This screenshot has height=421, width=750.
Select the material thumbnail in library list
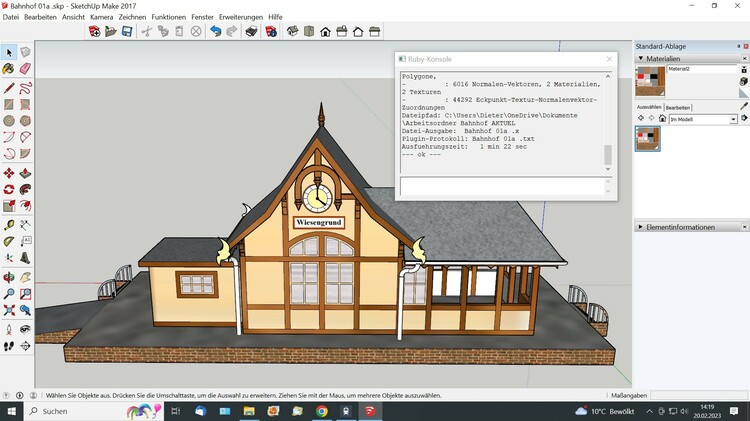point(648,138)
